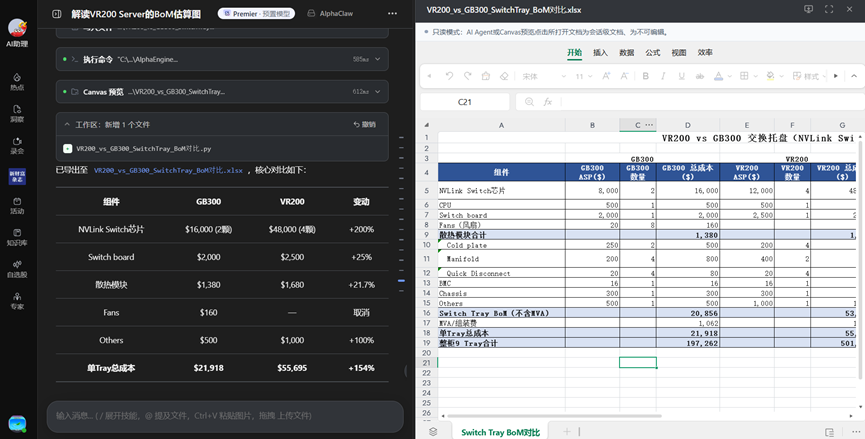Toggle italic formatting
The width and height of the screenshot is (865, 439).
(x=663, y=76)
